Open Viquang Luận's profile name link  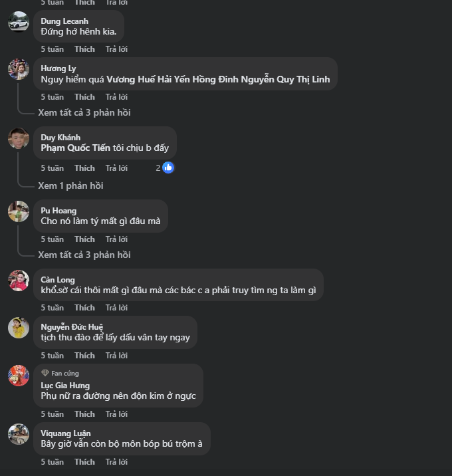tap(66, 433)
